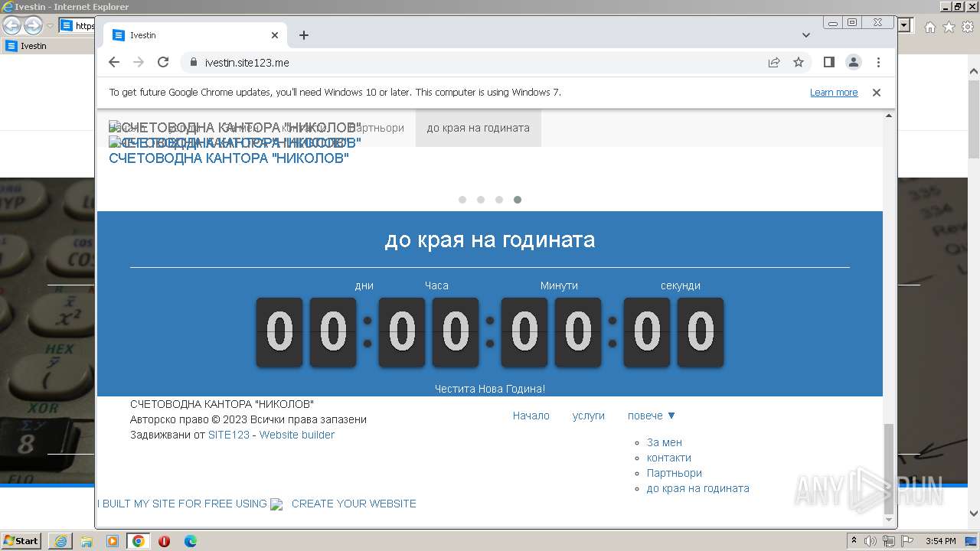Click the Честита Нова Година! text
The width and height of the screenshot is (980, 551).
[x=490, y=389]
